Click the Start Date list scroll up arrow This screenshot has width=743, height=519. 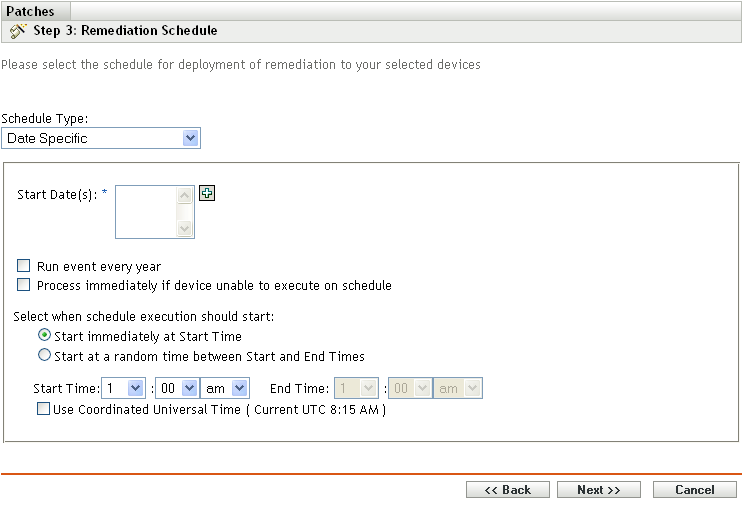pos(184,195)
